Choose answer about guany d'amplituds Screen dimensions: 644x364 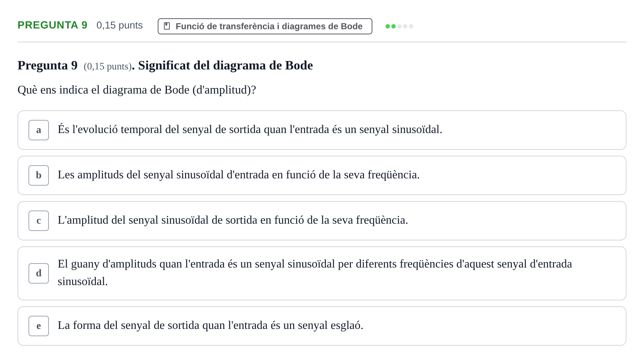[322, 273]
